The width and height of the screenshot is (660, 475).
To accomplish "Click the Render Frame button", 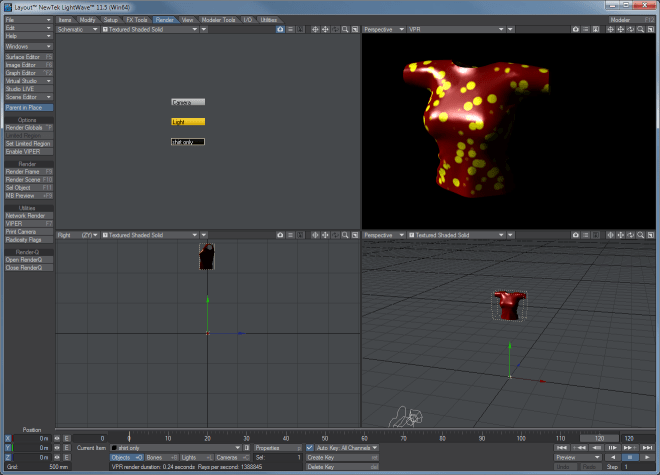I will click(29, 172).
